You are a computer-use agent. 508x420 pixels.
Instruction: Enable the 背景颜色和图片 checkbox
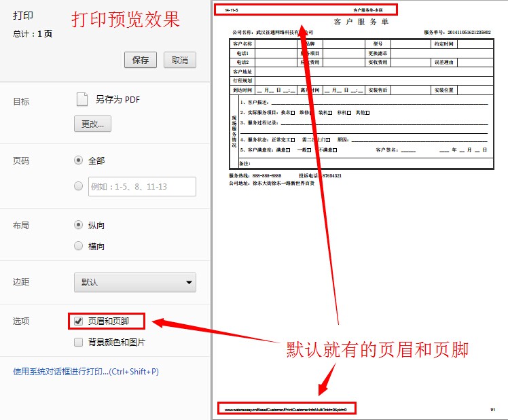pos(79,342)
